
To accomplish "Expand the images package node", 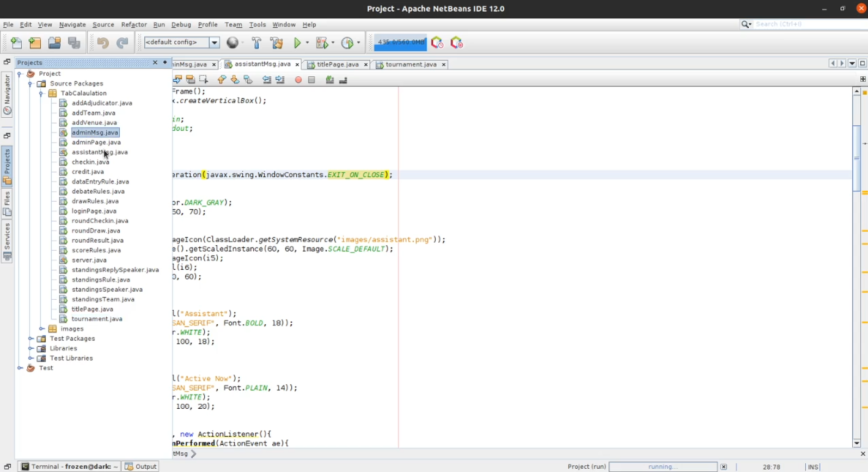I will click(x=41, y=329).
